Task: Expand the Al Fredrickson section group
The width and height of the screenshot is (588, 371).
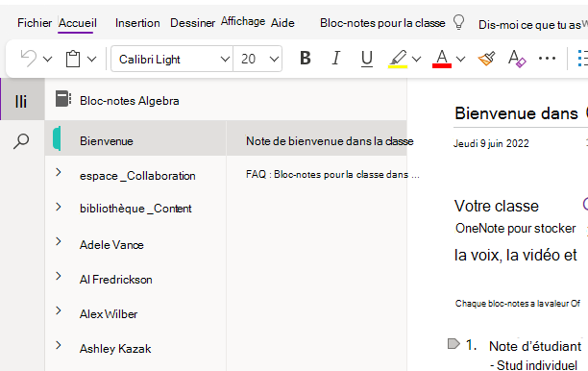Action: coord(59,276)
